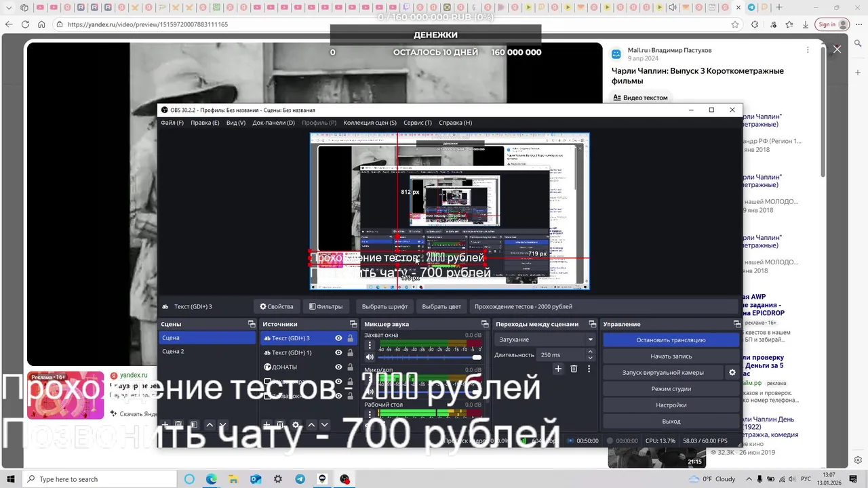
Task: Undock the Микшер звука panel
Action: coord(485,324)
